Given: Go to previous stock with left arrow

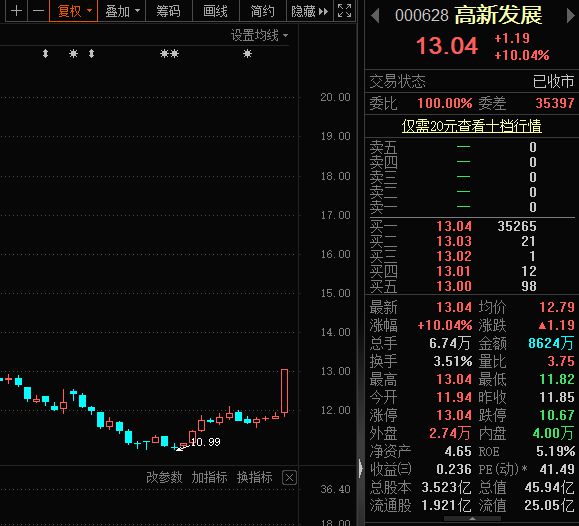Looking at the screenshot, I should (x=375, y=16).
